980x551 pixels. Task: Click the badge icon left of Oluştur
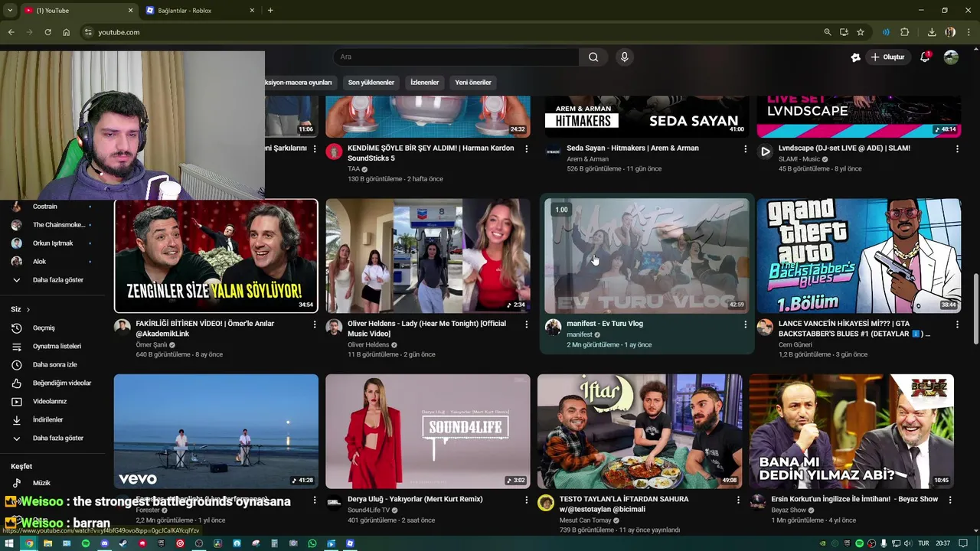[855, 57]
